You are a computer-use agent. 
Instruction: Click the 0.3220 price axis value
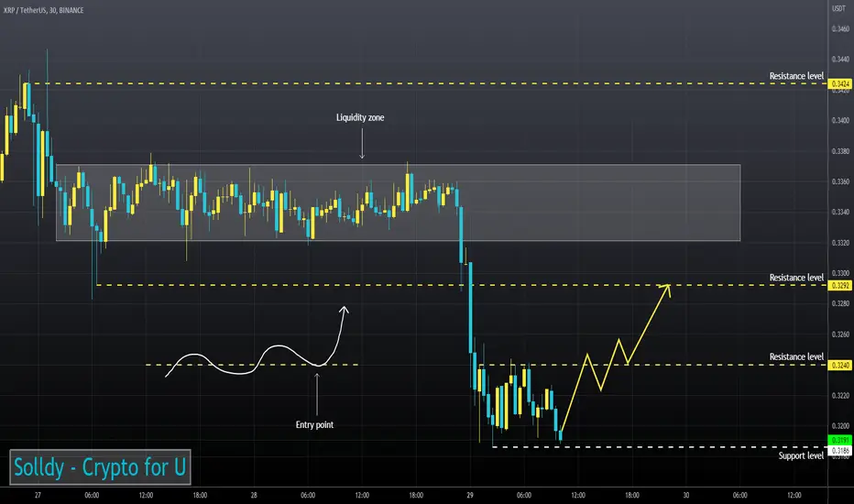point(840,396)
